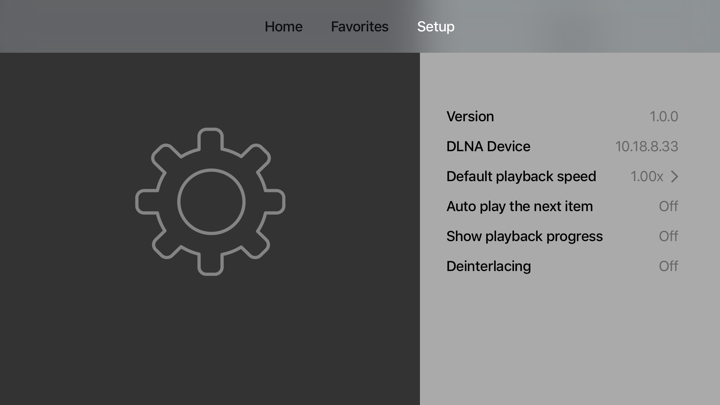Click the chevron arrow beside 1.00x
Viewport: 720px width, 405px height.
[674, 176]
